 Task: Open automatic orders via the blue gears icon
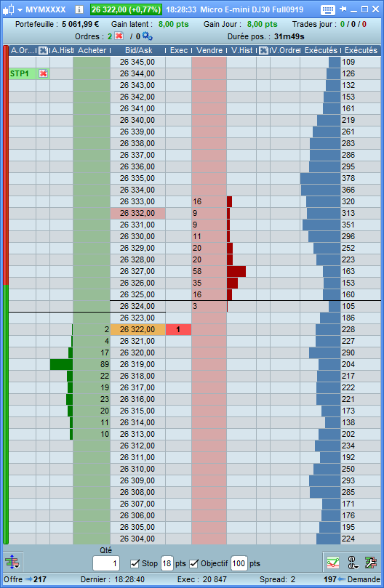(x=147, y=36)
